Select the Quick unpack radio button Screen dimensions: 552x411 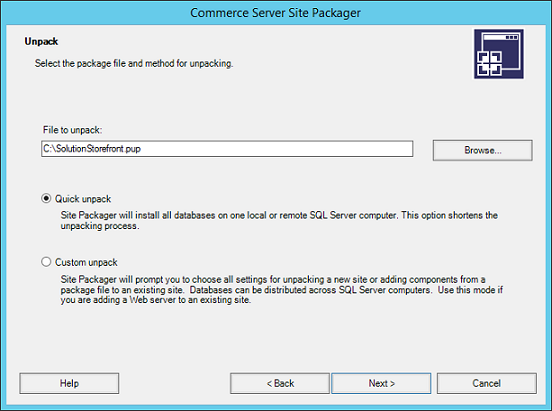(x=46, y=198)
